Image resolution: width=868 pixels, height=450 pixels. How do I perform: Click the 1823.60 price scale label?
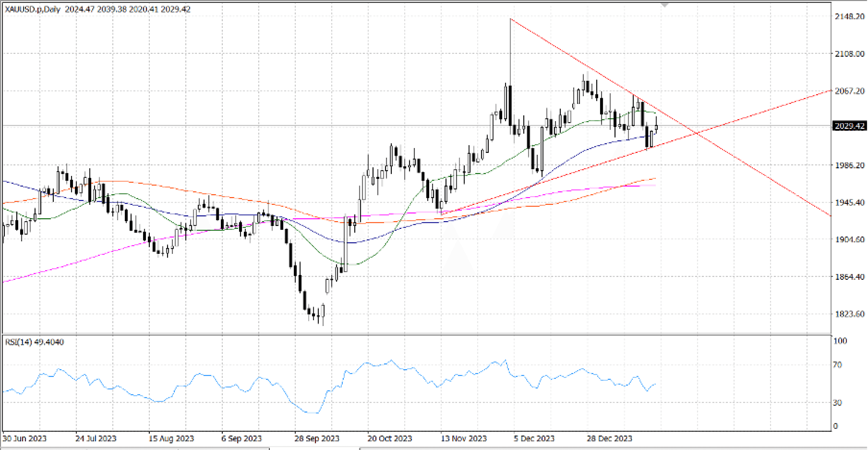click(x=849, y=314)
